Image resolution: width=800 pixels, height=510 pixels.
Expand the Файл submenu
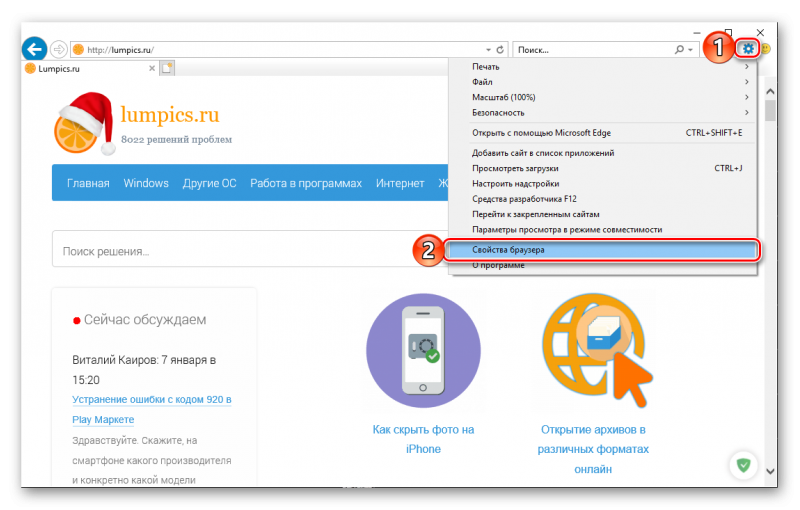coord(610,82)
